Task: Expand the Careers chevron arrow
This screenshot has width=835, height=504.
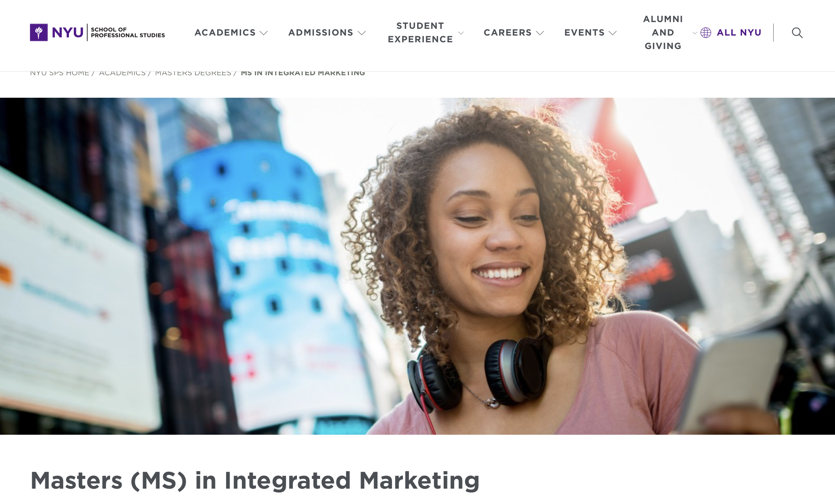Action: tap(540, 33)
